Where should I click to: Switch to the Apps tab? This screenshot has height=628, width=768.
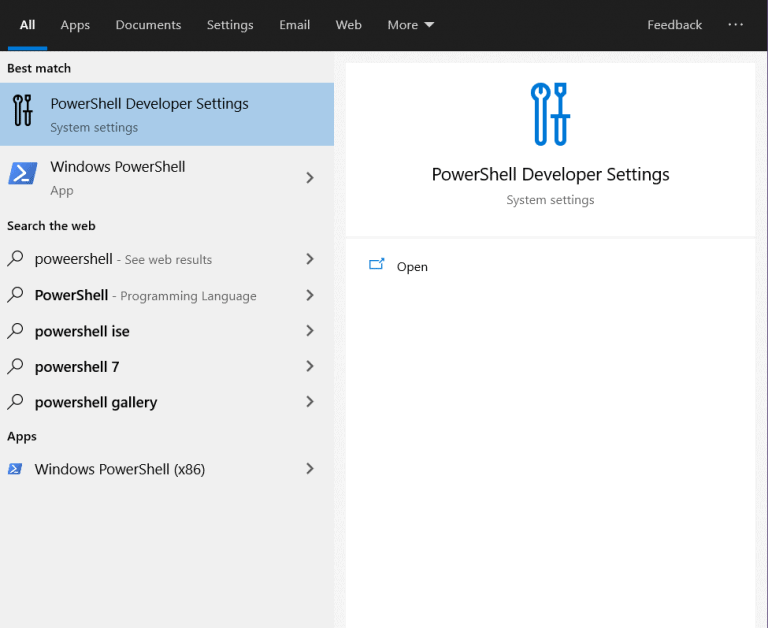(75, 25)
